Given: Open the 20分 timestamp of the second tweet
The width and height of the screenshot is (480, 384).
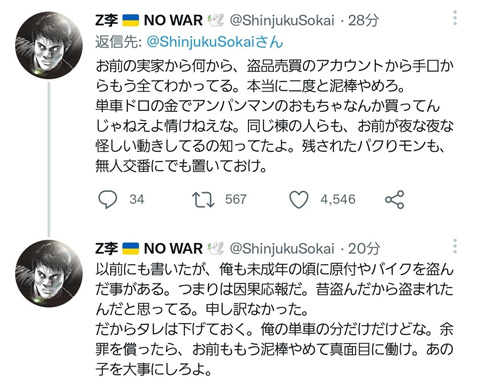Looking at the screenshot, I should click(x=364, y=249).
